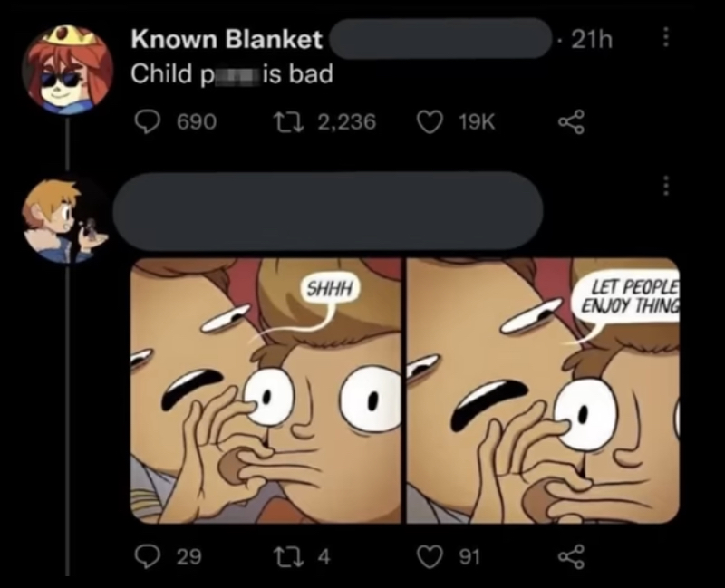Retweet the reply with 4 retweets
This screenshot has width=725, height=588.
[x=285, y=556]
